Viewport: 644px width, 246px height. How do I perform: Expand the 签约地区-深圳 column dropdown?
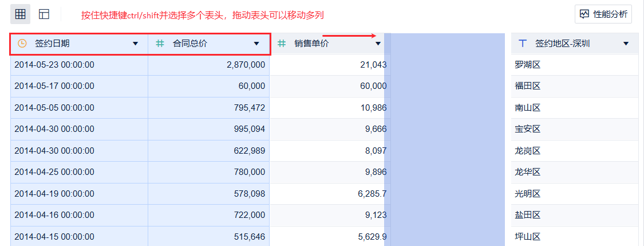click(x=626, y=44)
